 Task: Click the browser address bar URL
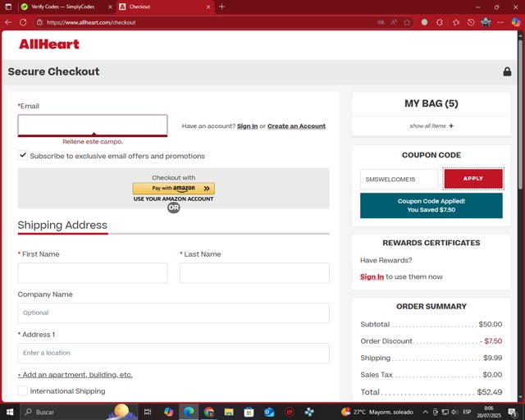pos(91,22)
